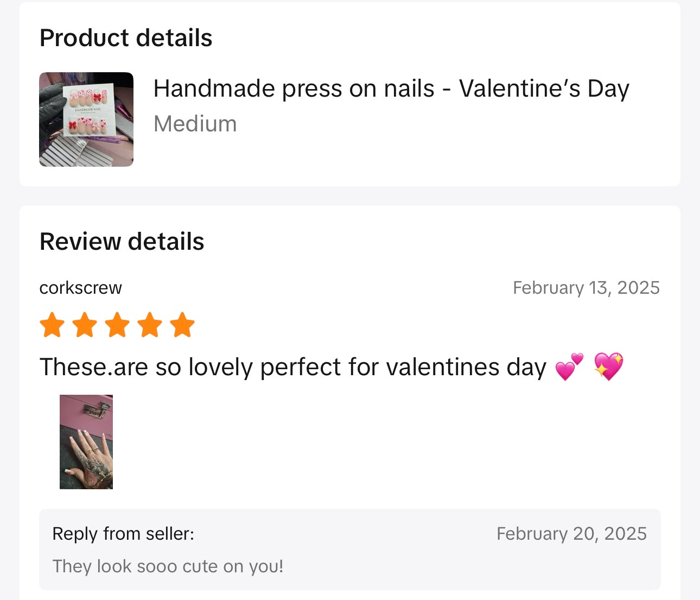Click the sparkling heart emoji
700x600 pixels.
tap(608, 367)
